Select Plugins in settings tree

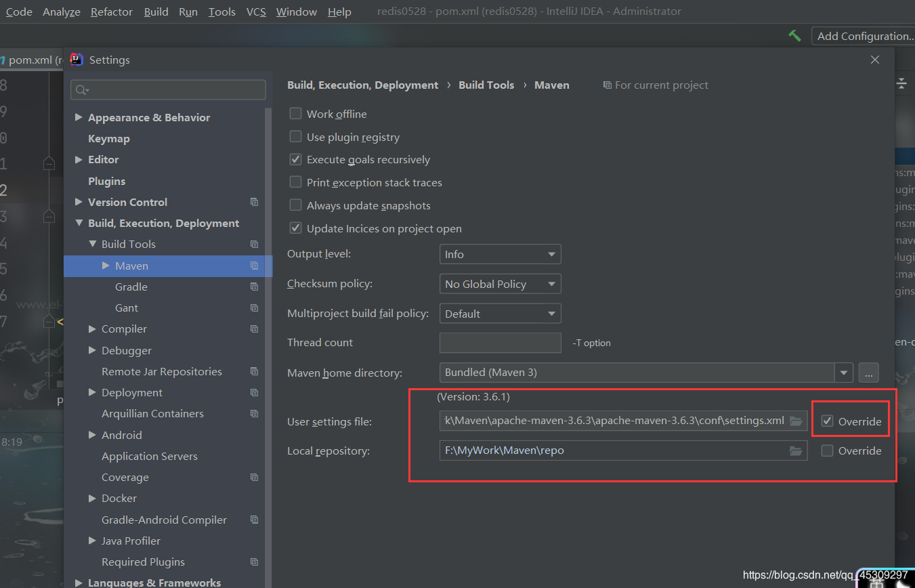pyautogui.click(x=106, y=181)
